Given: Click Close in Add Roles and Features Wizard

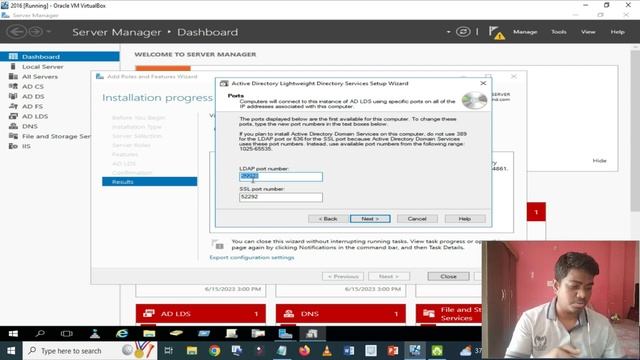Looking at the screenshot, I should [448, 276].
